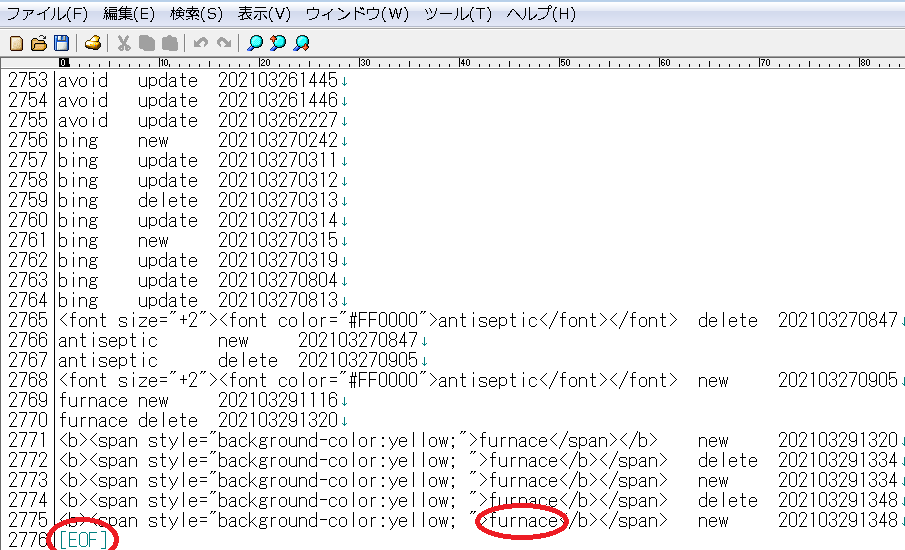Click 'new' on line 2756
This screenshot has height=550, width=905.
tap(153, 140)
